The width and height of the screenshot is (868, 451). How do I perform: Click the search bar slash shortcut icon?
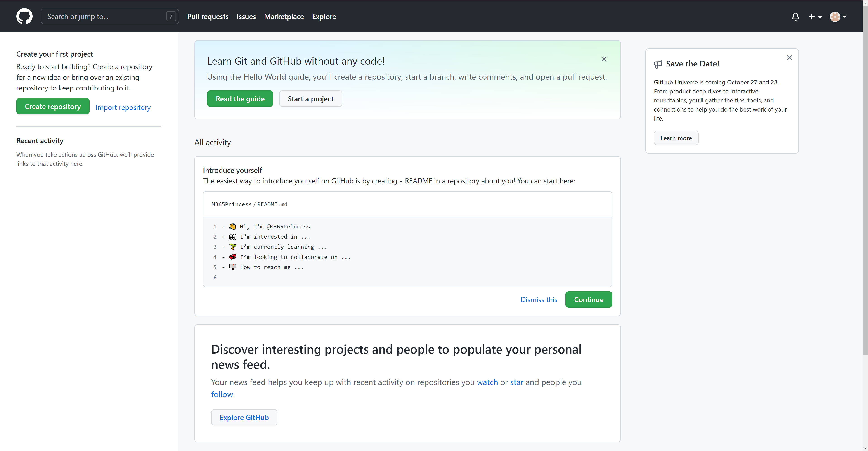171,16
